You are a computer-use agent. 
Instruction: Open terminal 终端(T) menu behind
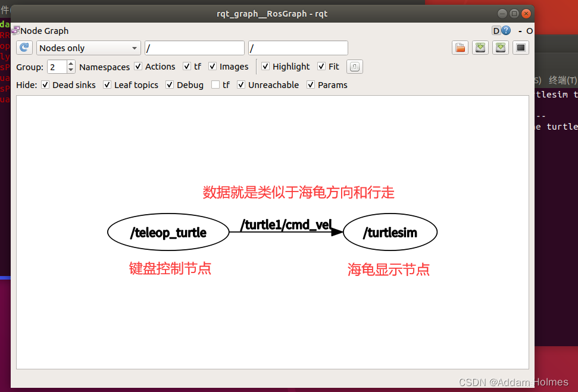pos(563,80)
